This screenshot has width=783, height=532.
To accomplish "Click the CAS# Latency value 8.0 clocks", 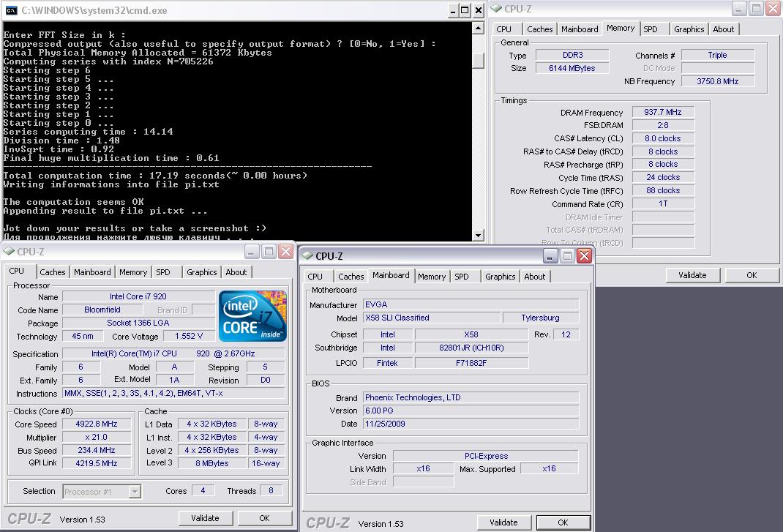I will pos(663,138).
